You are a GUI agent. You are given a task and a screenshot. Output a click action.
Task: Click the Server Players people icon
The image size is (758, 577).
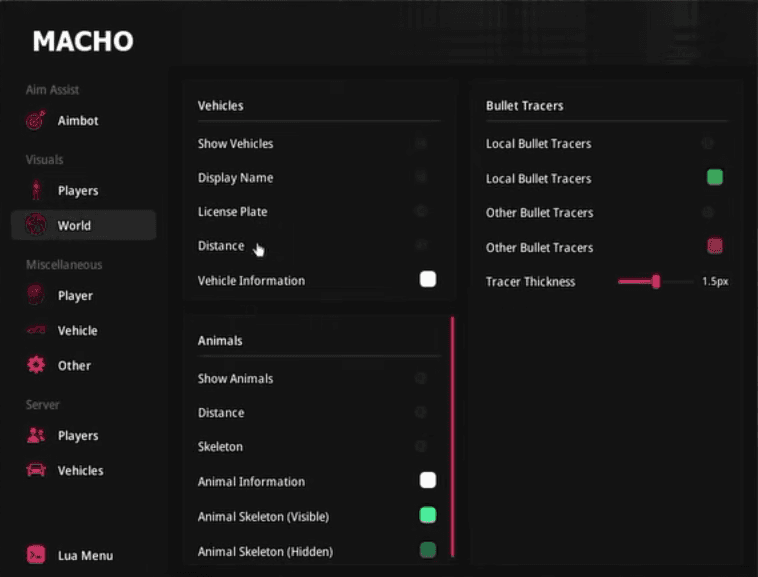[36, 435]
